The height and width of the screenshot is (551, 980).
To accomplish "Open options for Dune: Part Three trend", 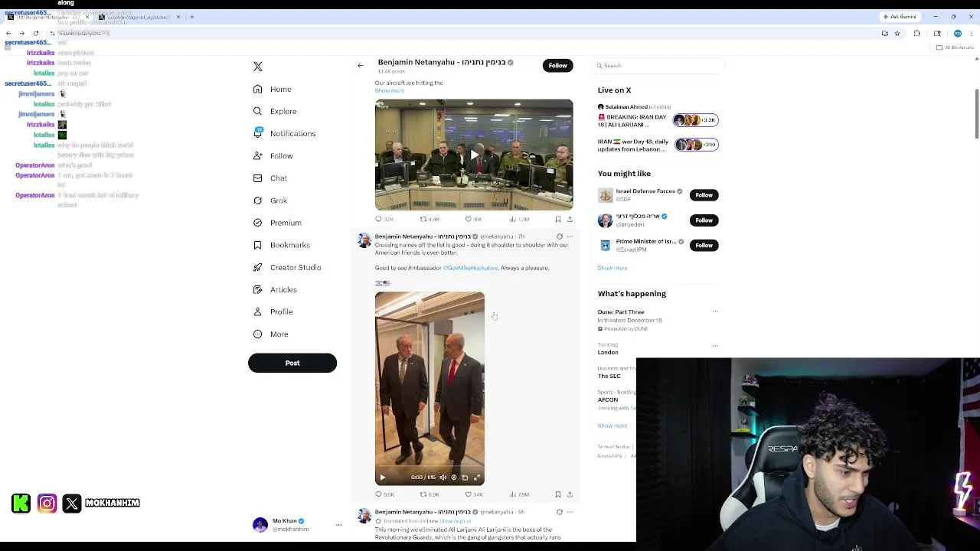I will pos(715,311).
